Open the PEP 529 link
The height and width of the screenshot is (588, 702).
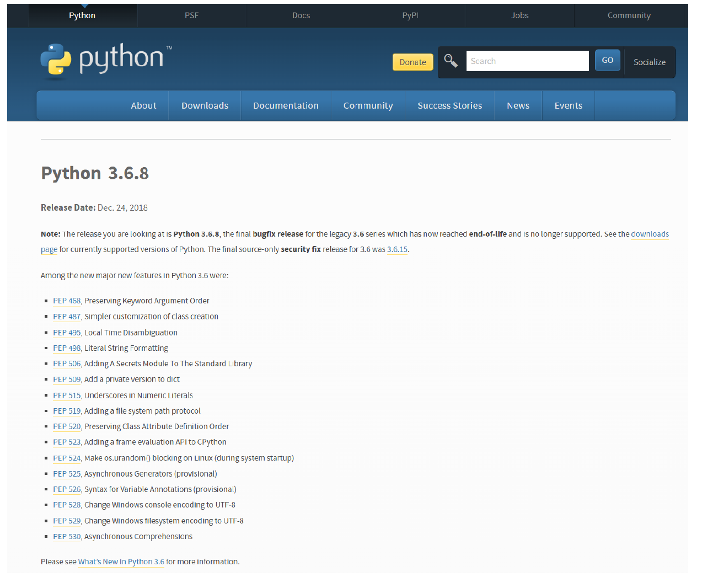pos(67,521)
